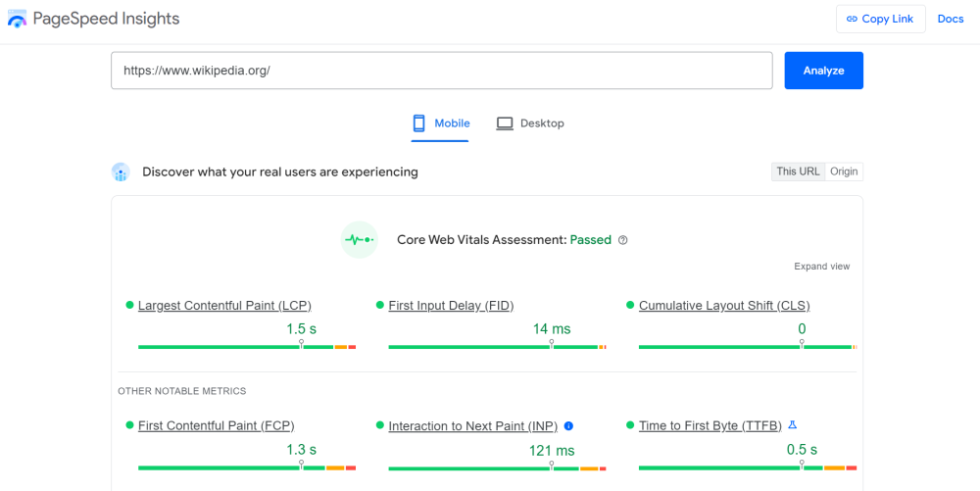
Task: Click the CLS distribution bar
Action: (x=748, y=347)
